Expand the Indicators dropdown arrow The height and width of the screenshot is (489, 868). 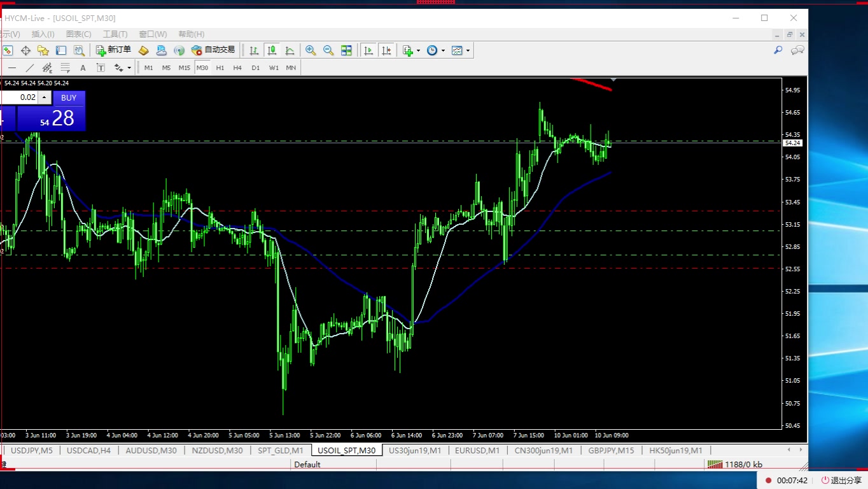coord(418,50)
